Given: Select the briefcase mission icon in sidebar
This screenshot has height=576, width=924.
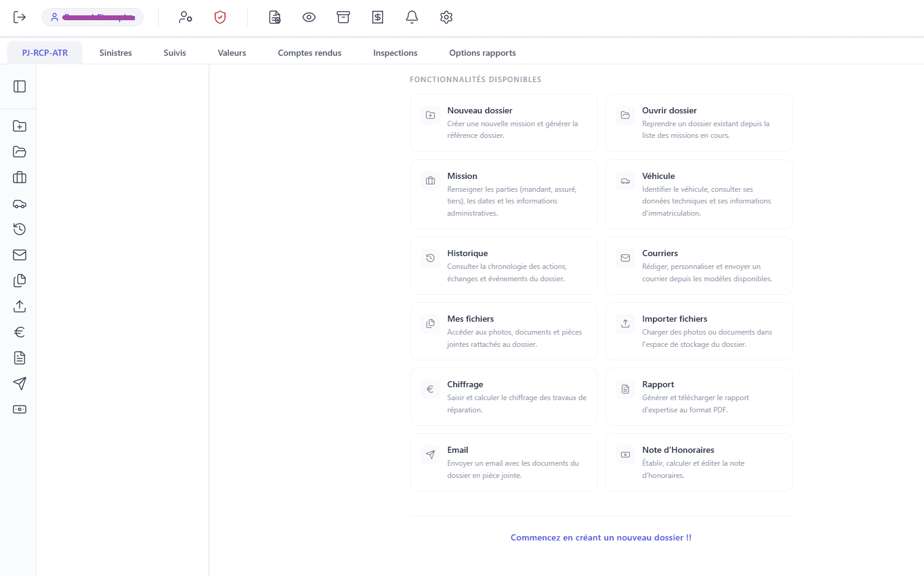Looking at the screenshot, I should tap(20, 178).
